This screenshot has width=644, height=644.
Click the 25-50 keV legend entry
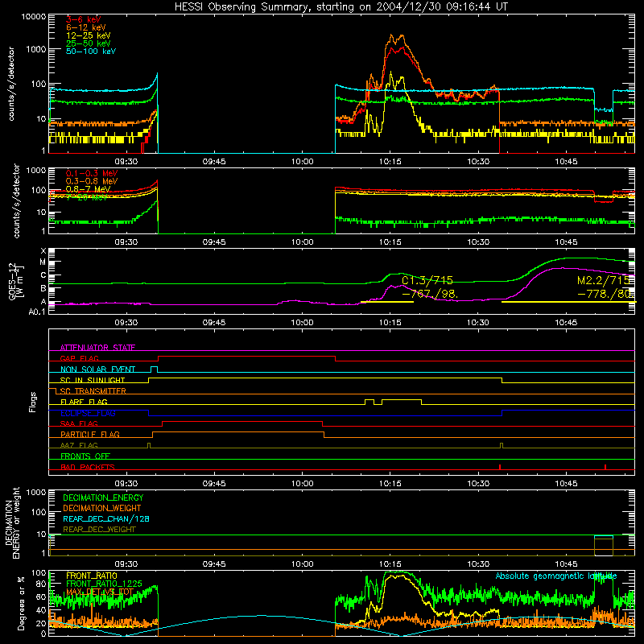[x=89, y=43]
